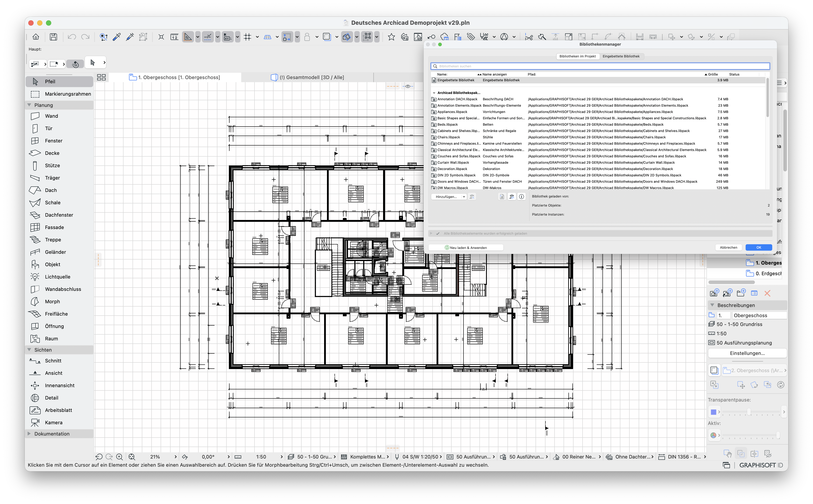
Task: Select the Markierungsrahmen tool
Action: pyautogui.click(x=59, y=94)
